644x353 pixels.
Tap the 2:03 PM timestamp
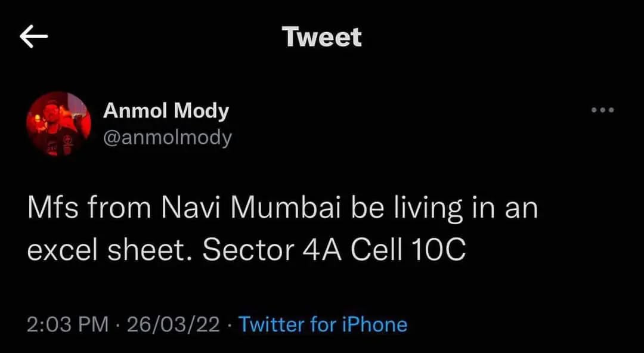(68, 325)
